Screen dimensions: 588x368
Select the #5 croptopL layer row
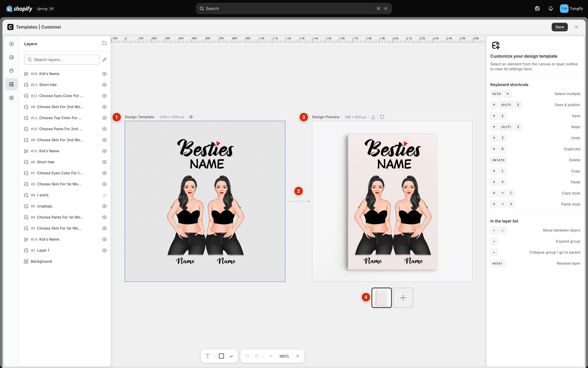click(65, 206)
